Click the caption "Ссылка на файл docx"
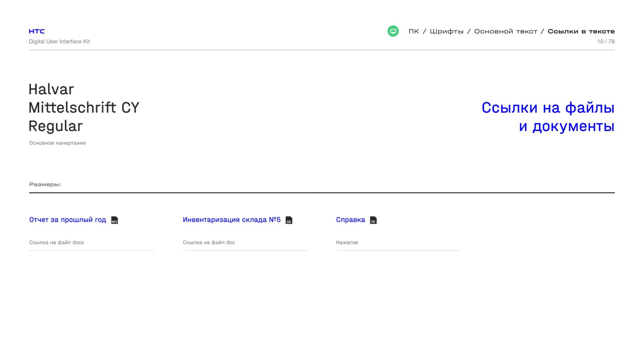The image size is (644, 362). coord(56,243)
